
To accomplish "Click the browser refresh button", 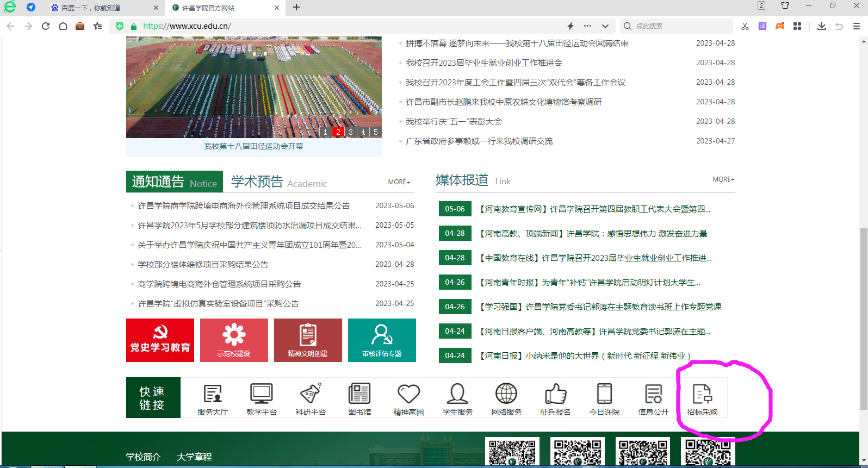I will (46, 26).
